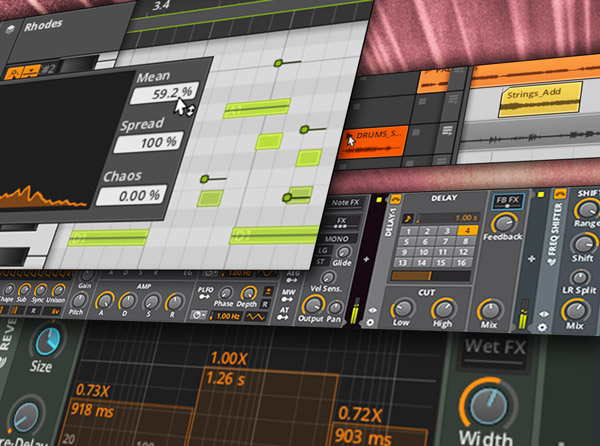This screenshot has width=600, height=446.
Task: Click the note sync icon beside the delay time
Action: pos(408,218)
